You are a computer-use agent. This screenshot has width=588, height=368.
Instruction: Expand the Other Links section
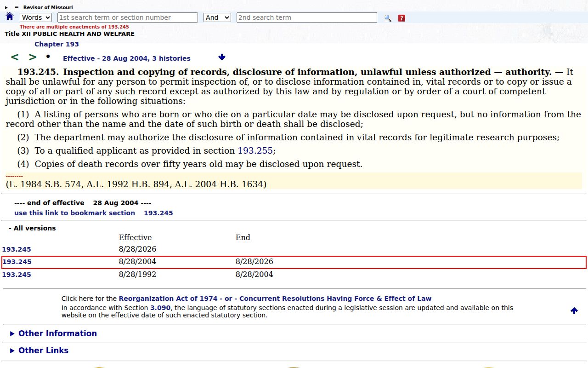tap(39, 351)
